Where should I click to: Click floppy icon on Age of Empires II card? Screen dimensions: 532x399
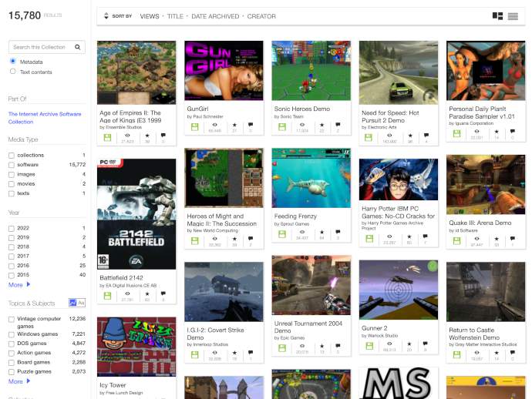[x=107, y=138]
